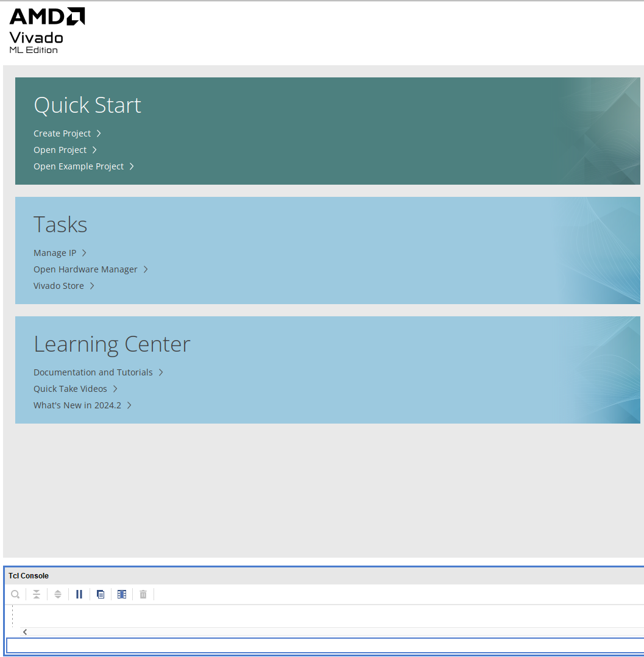Click the chevron beside Open Example Project
The width and height of the screenshot is (644, 657).
(132, 166)
